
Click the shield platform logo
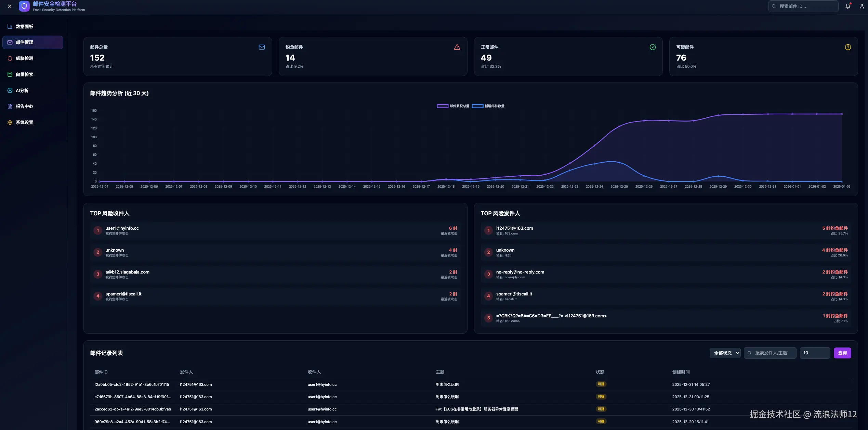pyautogui.click(x=24, y=6)
